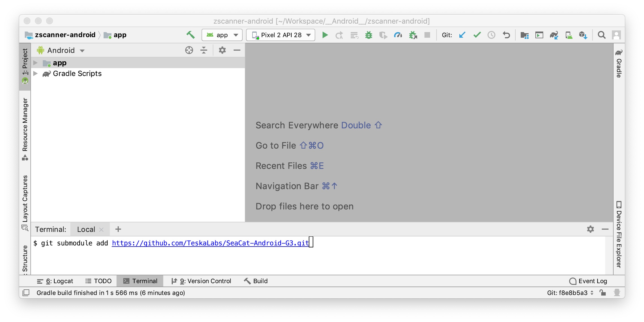This screenshot has height=322, width=644.
Task: Attach debugger to Android process icon
Action: point(413,35)
